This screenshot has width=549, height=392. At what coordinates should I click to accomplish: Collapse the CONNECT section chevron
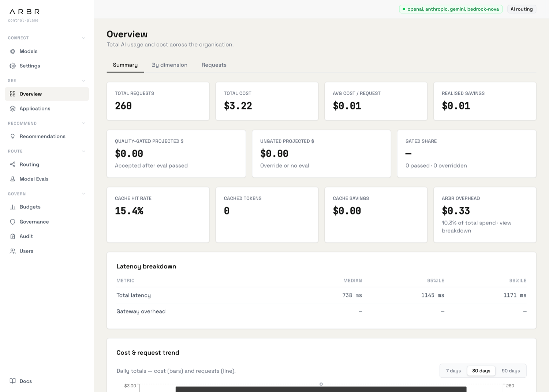(x=83, y=38)
